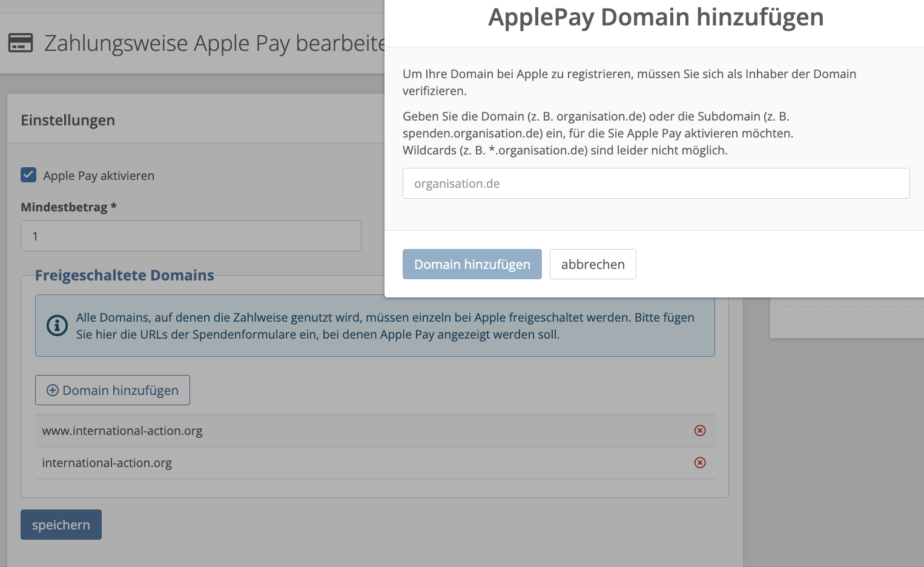
Task: Click the Freigeschaltete Domains heading
Action: tap(125, 275)
